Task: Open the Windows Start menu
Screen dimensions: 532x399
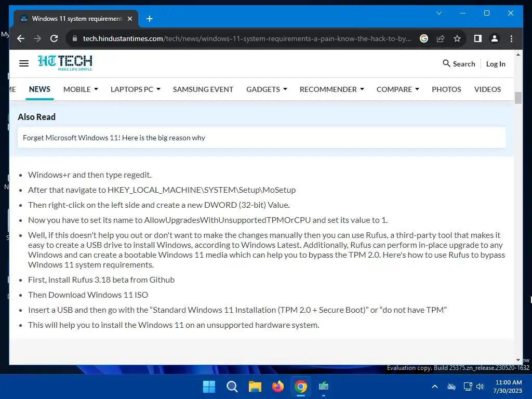Action: [209, 387]
